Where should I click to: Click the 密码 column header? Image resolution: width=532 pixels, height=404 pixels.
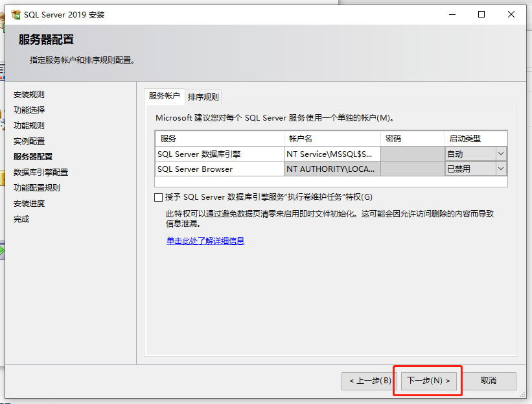413,139
